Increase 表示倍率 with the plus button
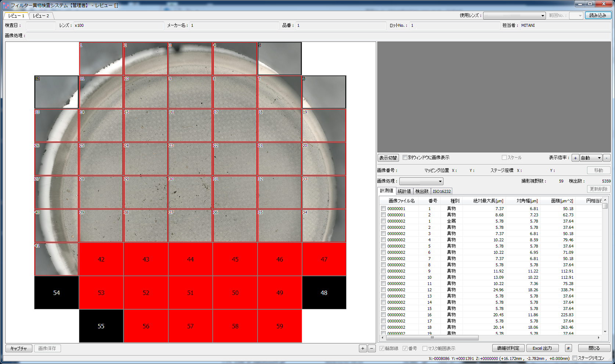The image size is (615, 364). 575,158
